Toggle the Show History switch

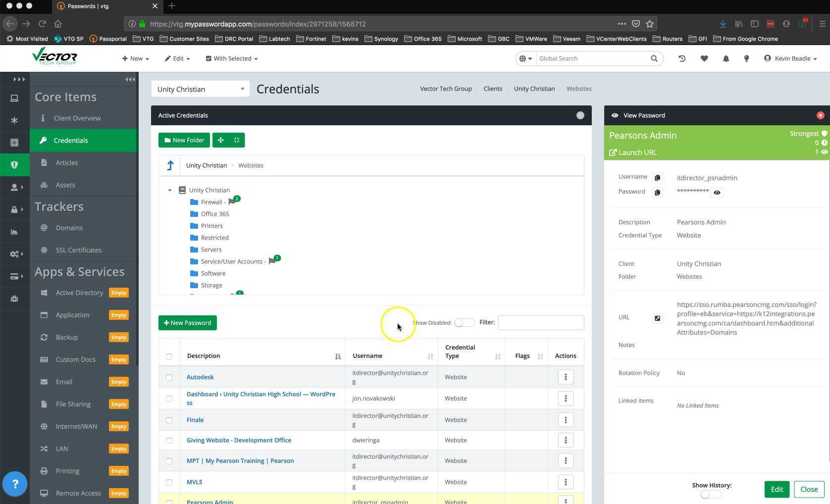[x=711, y=495]
